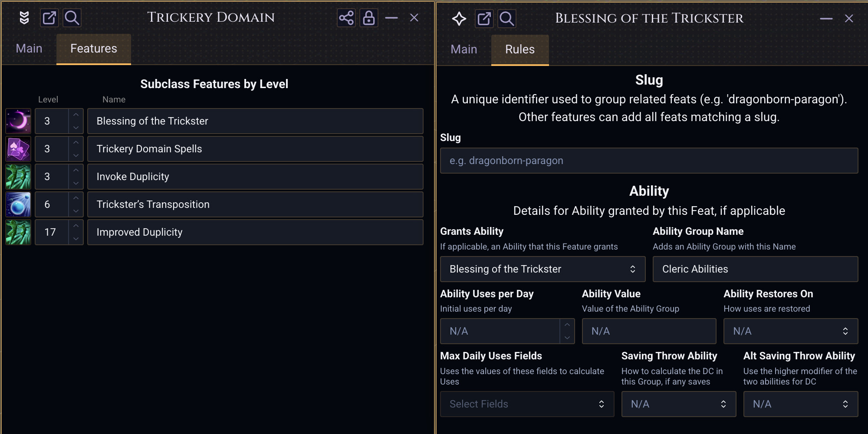Click the Slug input field

tap(649, 161)
